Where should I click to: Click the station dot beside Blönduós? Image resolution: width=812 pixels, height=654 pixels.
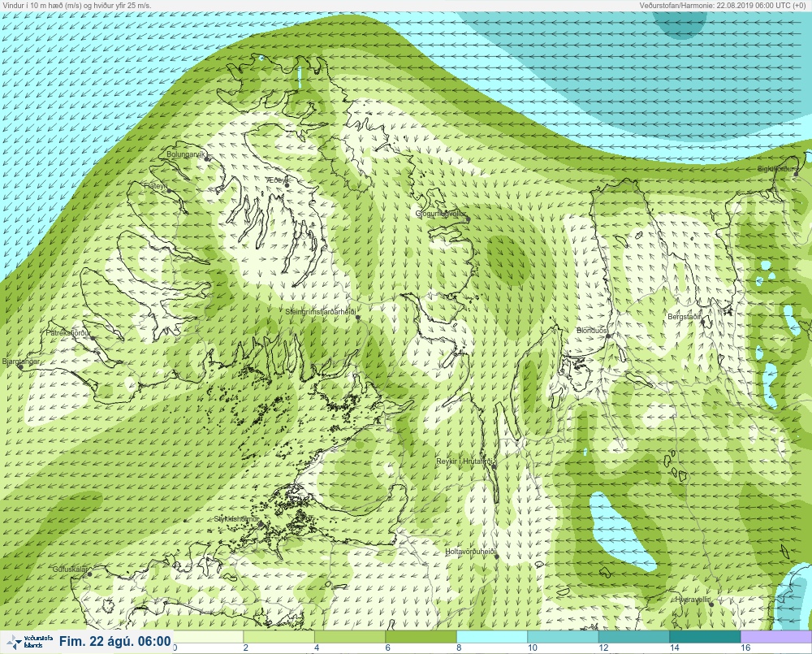pyautogui.click(x=609, y=336)
